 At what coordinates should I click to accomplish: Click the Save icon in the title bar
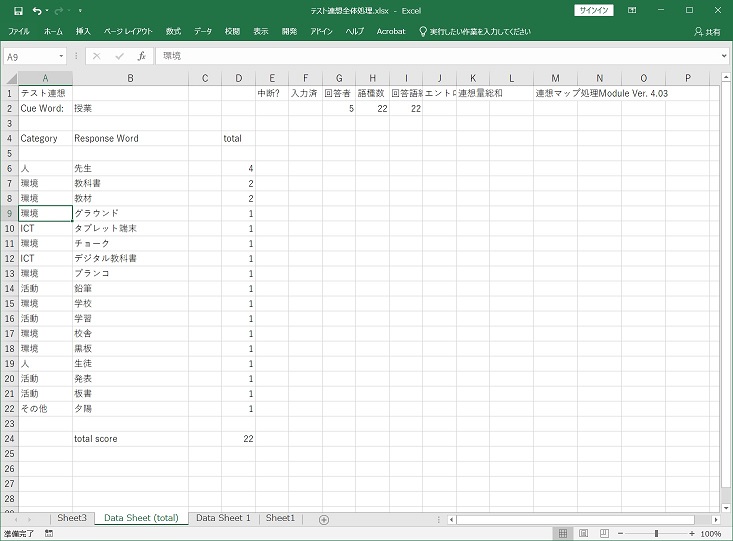[x=18, y=10]
